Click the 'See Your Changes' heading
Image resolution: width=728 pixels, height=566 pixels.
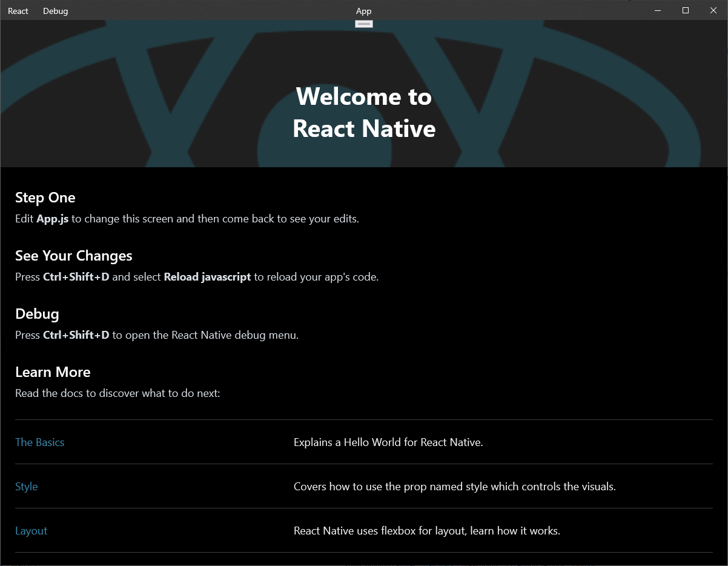tap(74, 256)
